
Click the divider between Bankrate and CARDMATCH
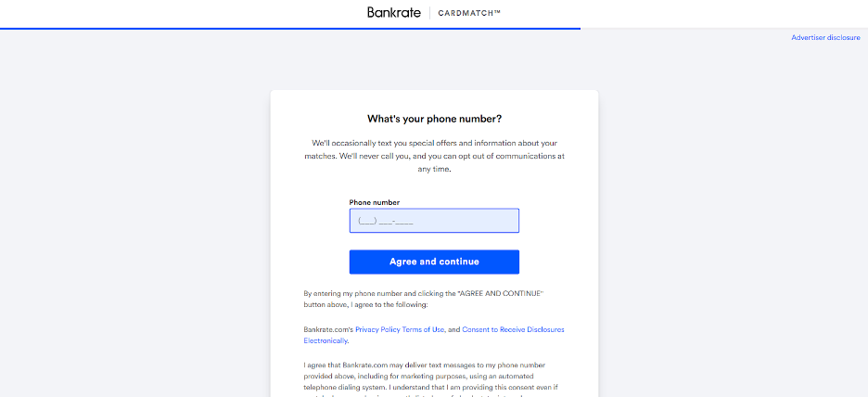click(x=429, y=13)
